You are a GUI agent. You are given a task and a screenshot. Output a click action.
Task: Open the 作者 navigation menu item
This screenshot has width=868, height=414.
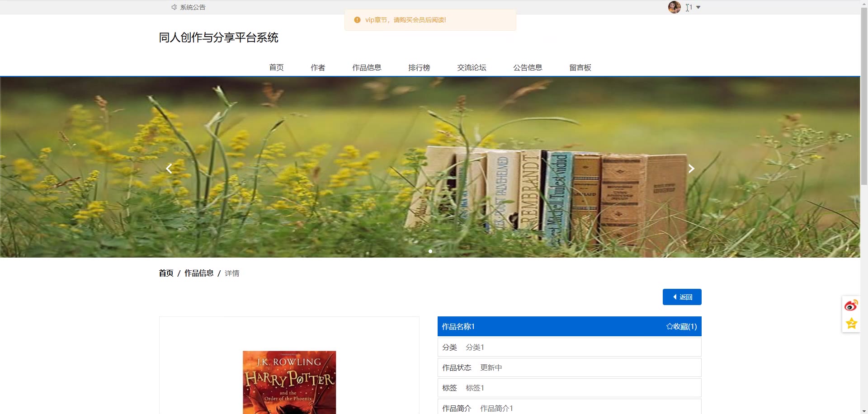tap(318, 67)
